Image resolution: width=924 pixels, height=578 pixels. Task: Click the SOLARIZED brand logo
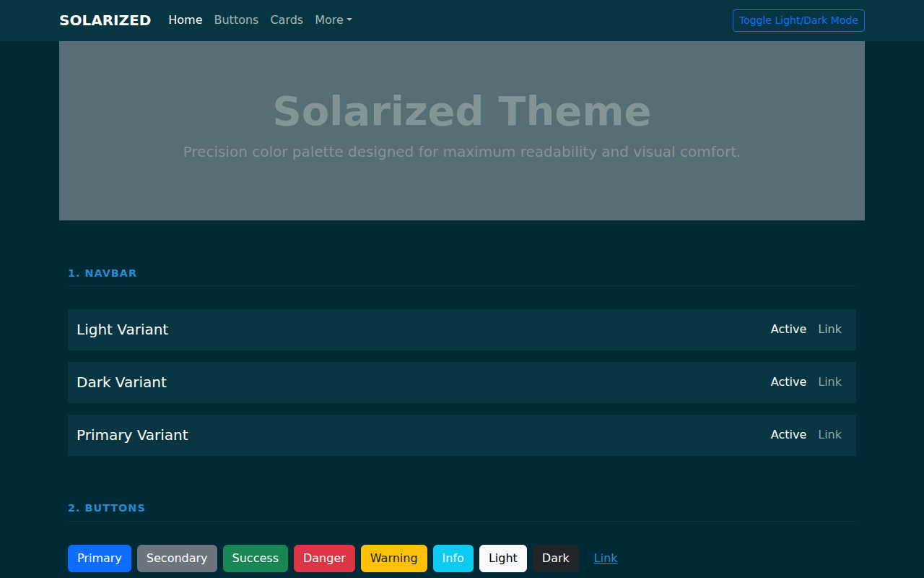[105, 20]
